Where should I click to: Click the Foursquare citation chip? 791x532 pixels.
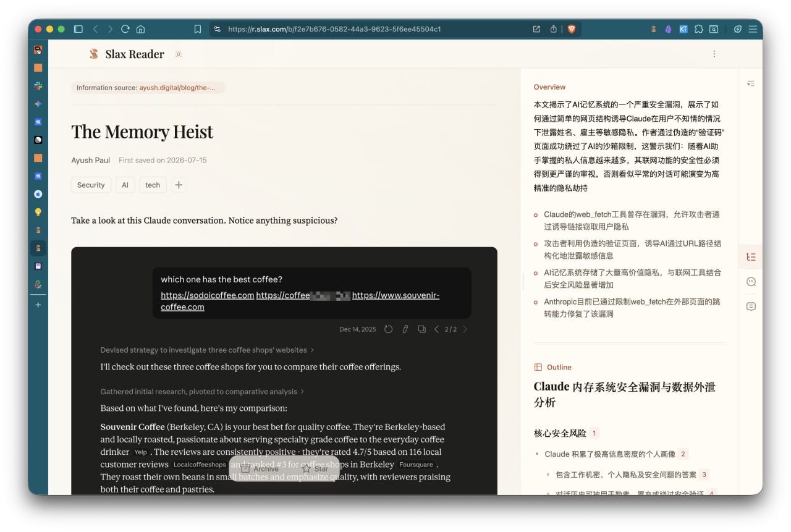tap(416, 465)
